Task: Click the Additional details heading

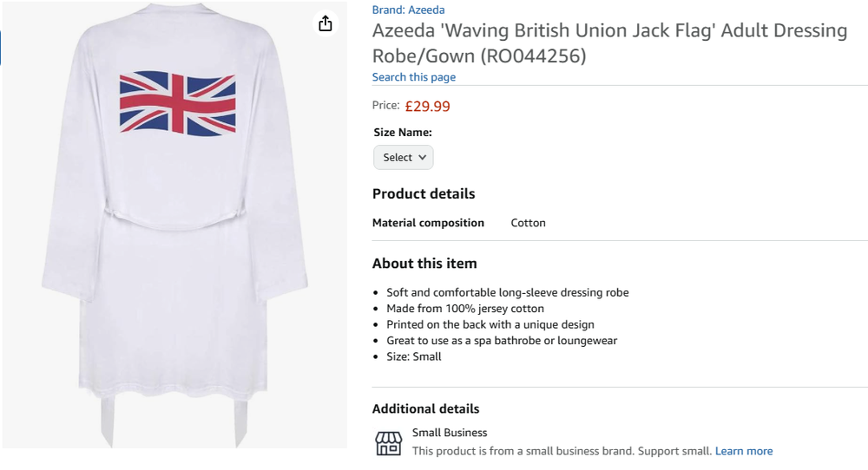Action: (x=425, y=409)
